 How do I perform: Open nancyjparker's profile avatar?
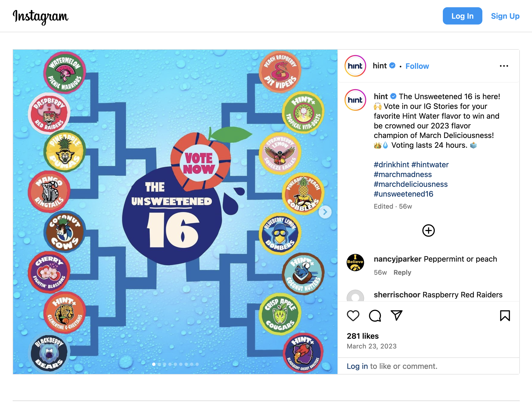tap(355, 263)
